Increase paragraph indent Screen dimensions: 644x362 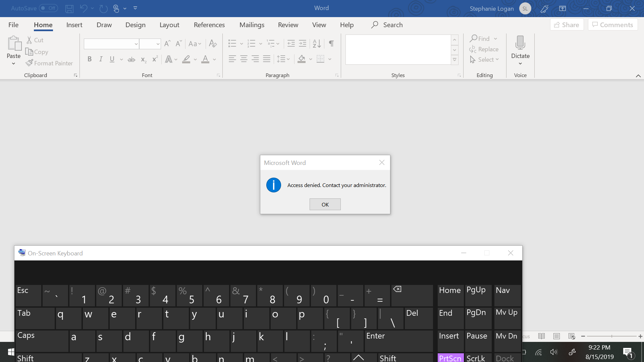pyautogui.click(x=303, y=43)
